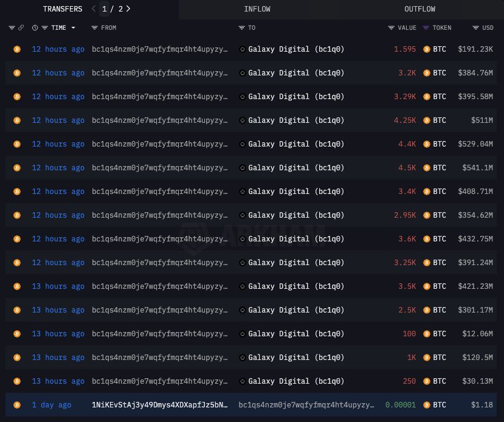Screen dimensions: 504x422
Task: Click the clock icon beside TIME
Action: [x=35, y=27]
